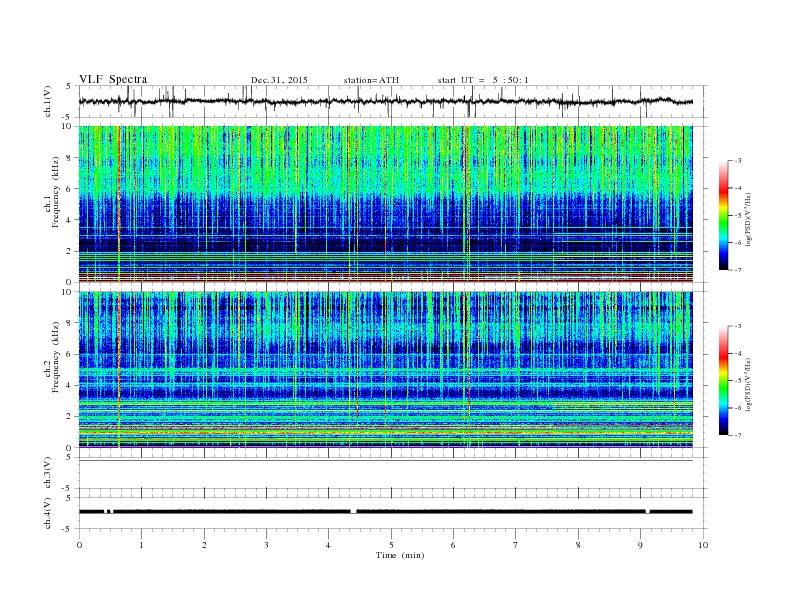Click the "ch.1(V)" waveform axis label
This screenshot has height=612, width=792.
point(48,101)
